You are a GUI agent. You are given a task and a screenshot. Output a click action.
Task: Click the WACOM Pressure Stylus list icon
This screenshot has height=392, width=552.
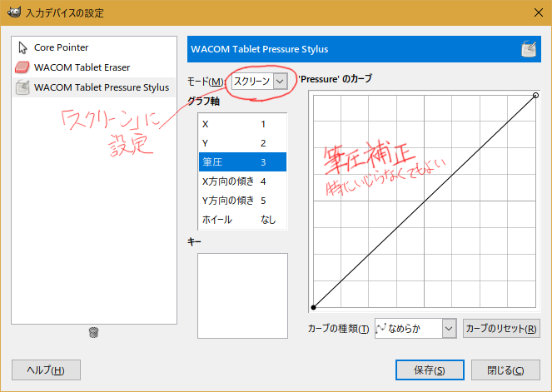point(22,87)
